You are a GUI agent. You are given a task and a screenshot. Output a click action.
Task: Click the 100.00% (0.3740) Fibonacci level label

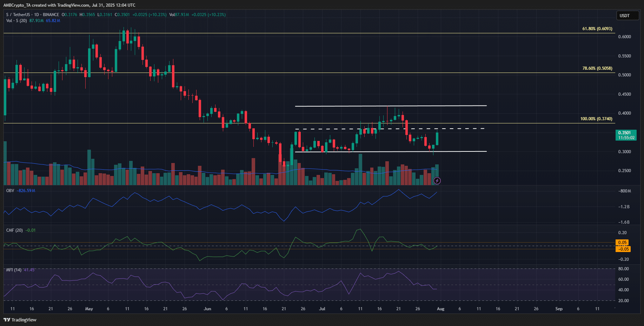point(597,118)
